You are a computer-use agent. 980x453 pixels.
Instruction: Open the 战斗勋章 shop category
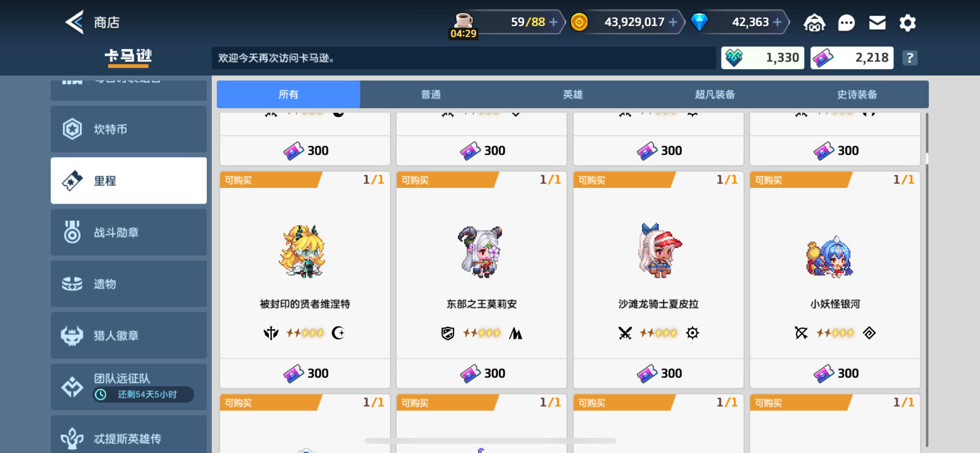(128, 232)
